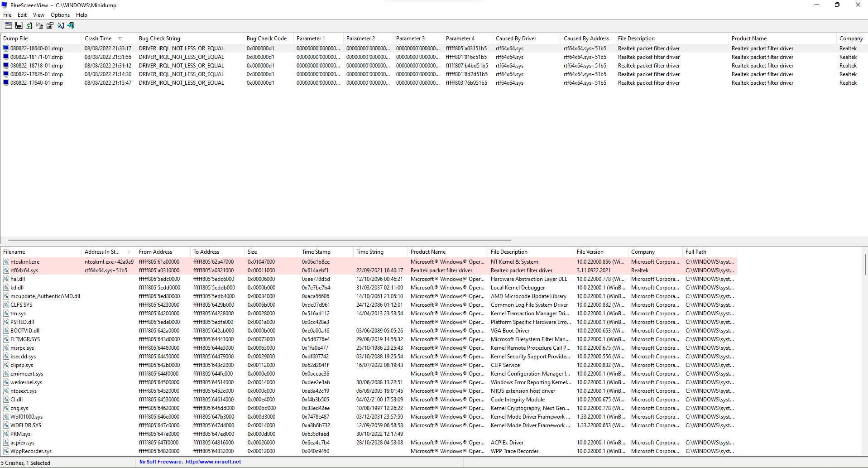This screenshot has width=868, height=468.
Task: Click the icon next to ntoskrnl.exe
Action: 6,261
